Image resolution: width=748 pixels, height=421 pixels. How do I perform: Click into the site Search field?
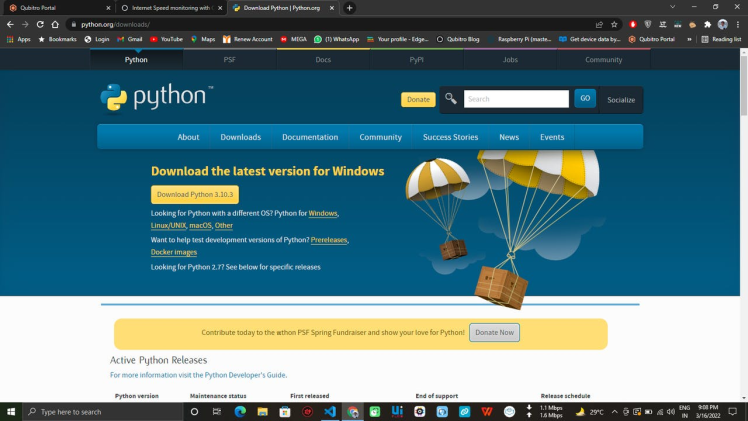pos(516,99)
